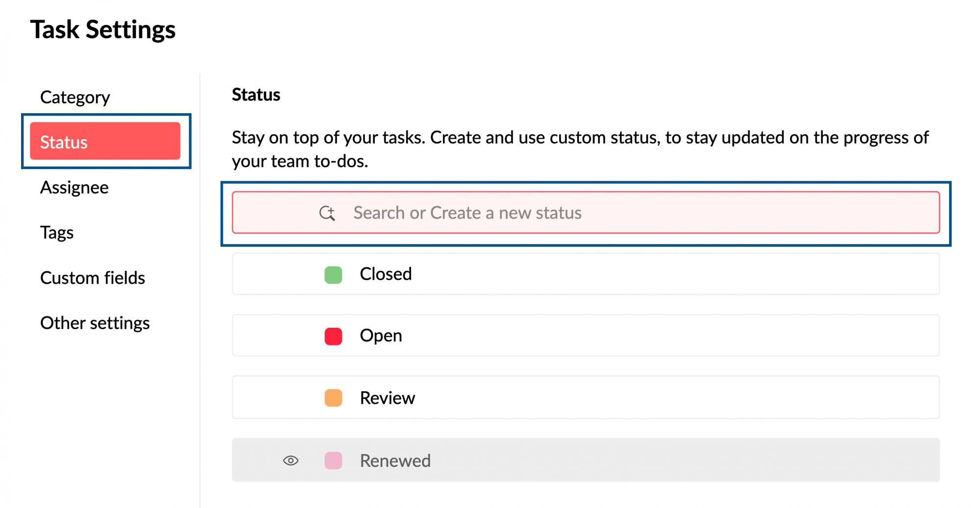Go to the Assignee settings section
The image size is (980, 508).
(x=74, y=187)
